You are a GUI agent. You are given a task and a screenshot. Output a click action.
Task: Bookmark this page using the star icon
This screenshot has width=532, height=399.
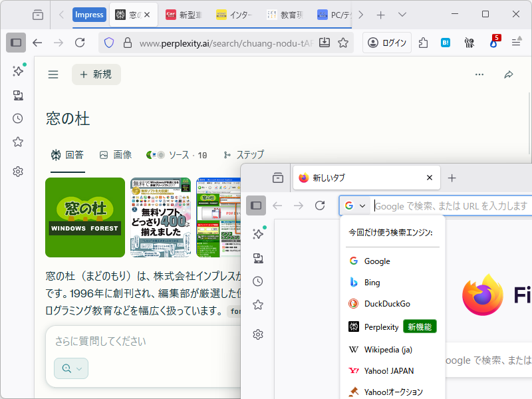[342, 42]
